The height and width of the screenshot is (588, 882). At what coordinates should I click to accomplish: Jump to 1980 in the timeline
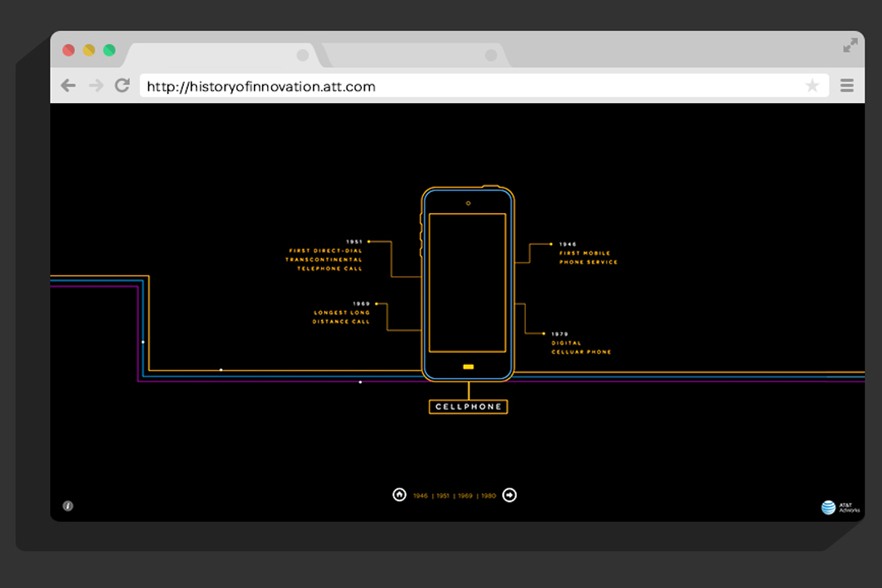488,496
